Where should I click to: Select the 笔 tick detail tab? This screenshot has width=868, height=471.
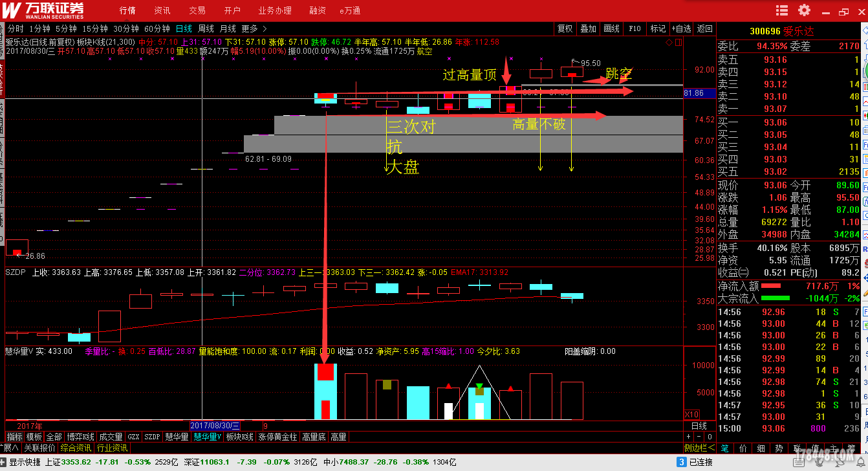[725, 448]
